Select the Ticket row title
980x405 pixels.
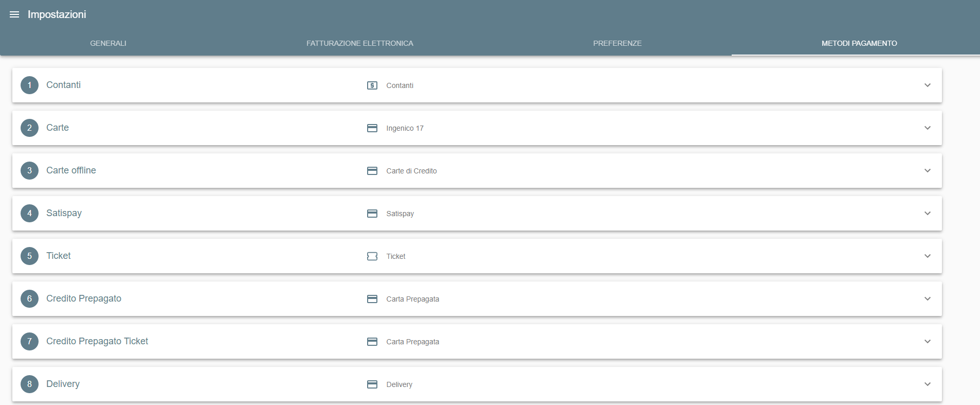59,256
